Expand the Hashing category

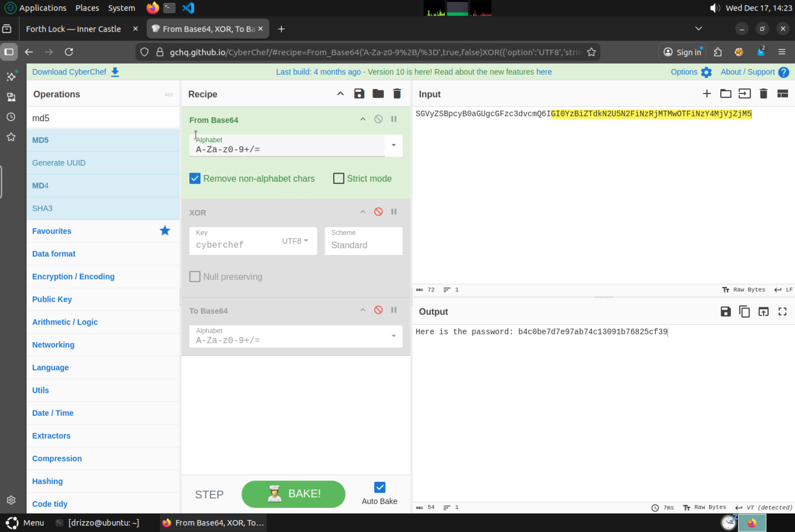tap(103, 481)
